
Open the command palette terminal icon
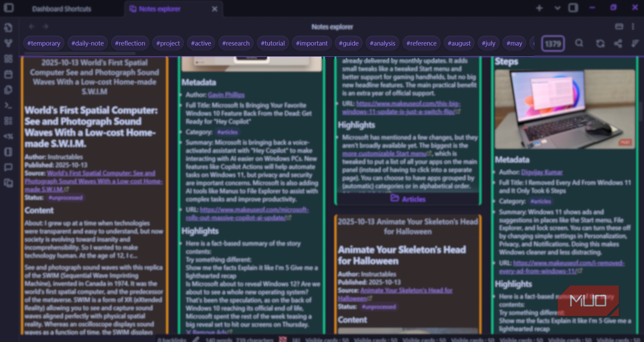click(8, 106)
